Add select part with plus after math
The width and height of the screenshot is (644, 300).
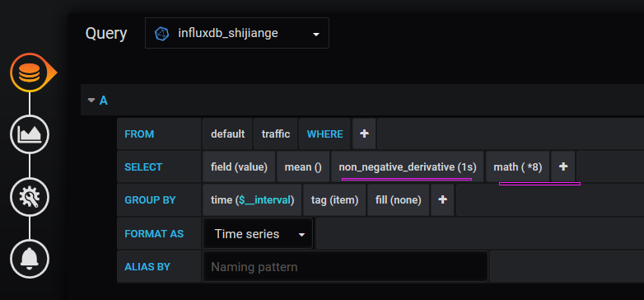coord(563,166)
